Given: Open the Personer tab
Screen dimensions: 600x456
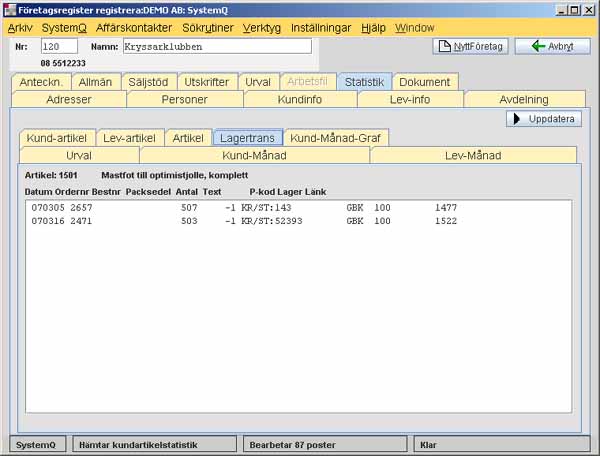Looking at the screenshot, I should (x=184, y=99).
